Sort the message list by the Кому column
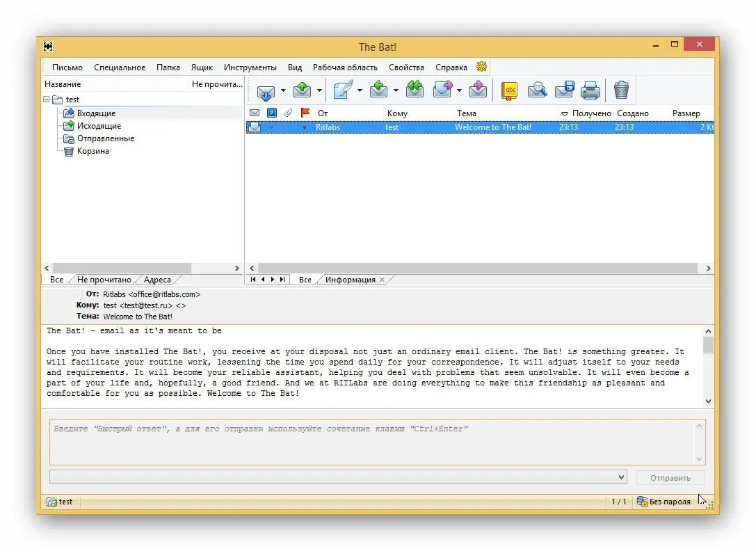756x551 pixels. [x=397, y=113]
